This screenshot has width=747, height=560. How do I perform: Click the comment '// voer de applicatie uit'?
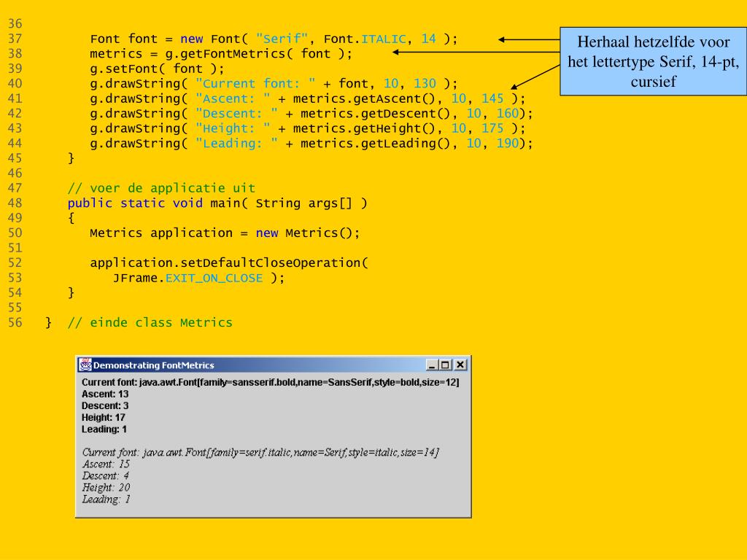click(161, 188)
